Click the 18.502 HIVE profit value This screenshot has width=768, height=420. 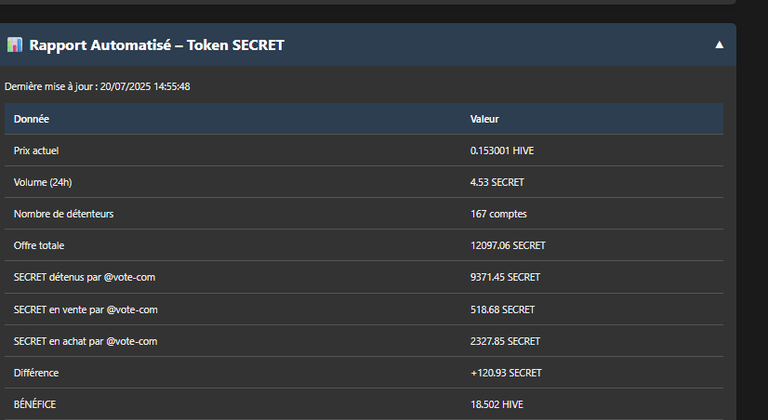tap(497, 404)
